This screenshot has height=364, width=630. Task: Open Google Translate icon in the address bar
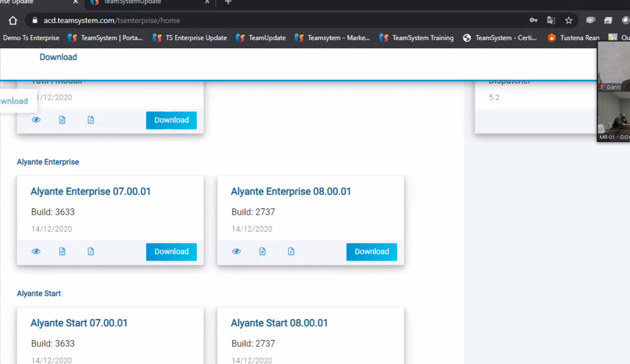pyautogui.click(x=551, y=20)
